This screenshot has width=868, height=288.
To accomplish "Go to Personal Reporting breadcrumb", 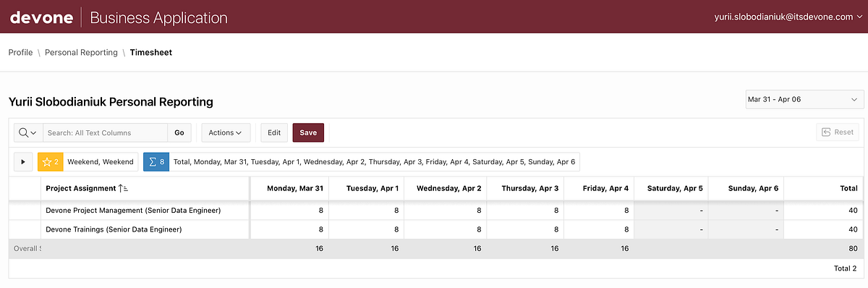I will click(x=81, y=53).
